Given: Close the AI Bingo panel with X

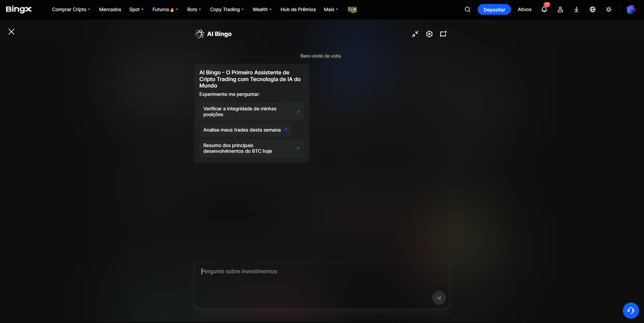Looking at the screenshot, I should tap(11, 31).
